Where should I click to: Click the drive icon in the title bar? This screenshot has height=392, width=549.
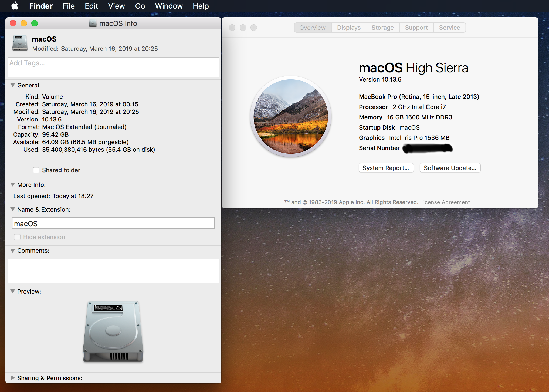pos(93,23)
